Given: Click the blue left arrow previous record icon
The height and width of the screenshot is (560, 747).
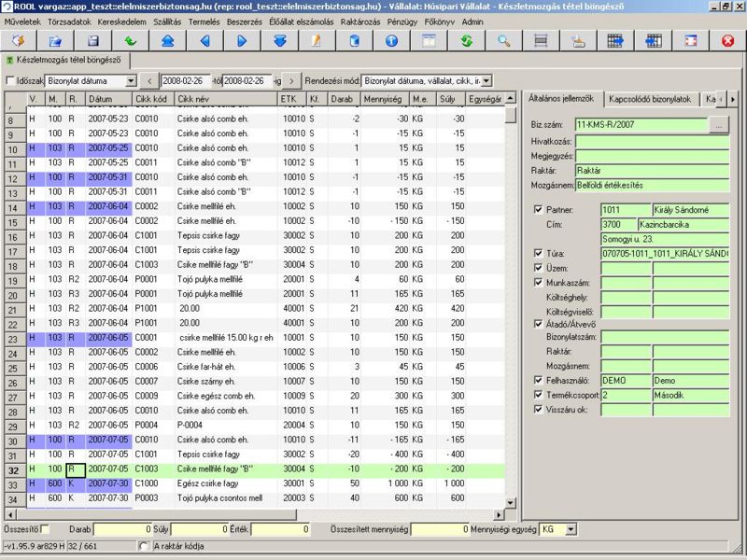Looking at the screenshot, I should point(204,41).
